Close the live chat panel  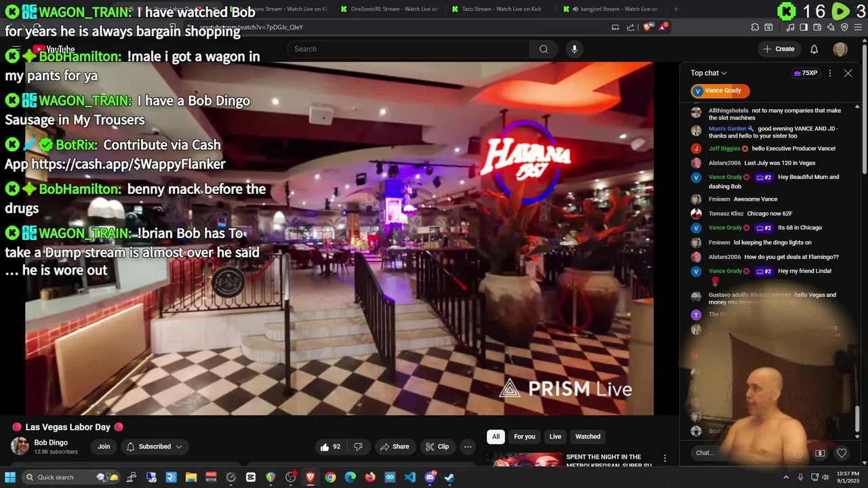(848, 73)
